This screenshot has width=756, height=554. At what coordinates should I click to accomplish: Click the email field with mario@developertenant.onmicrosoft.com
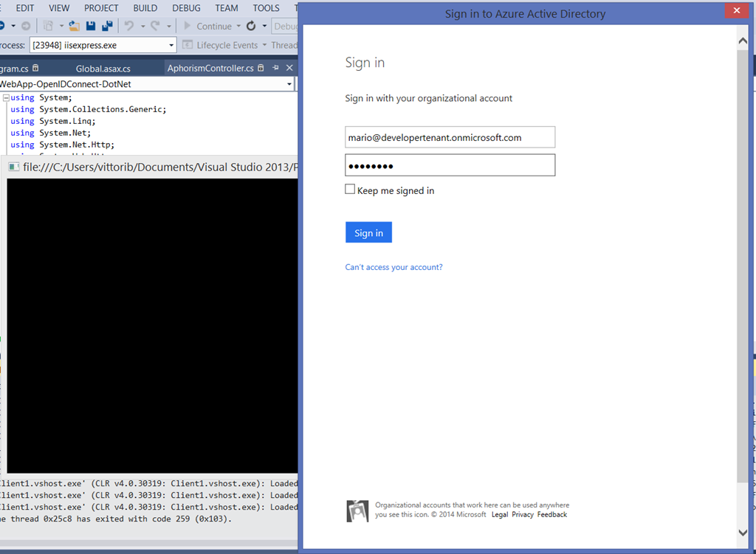click(x=450, y=137)
